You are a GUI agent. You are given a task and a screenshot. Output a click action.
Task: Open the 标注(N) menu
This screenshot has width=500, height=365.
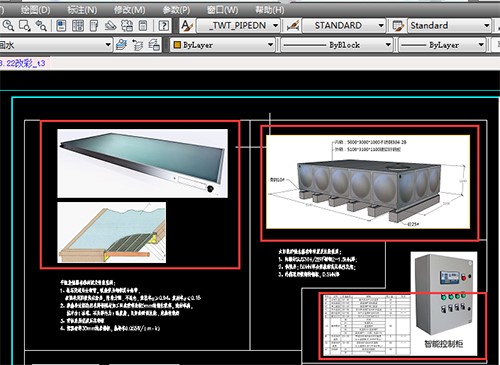[82, 10]
